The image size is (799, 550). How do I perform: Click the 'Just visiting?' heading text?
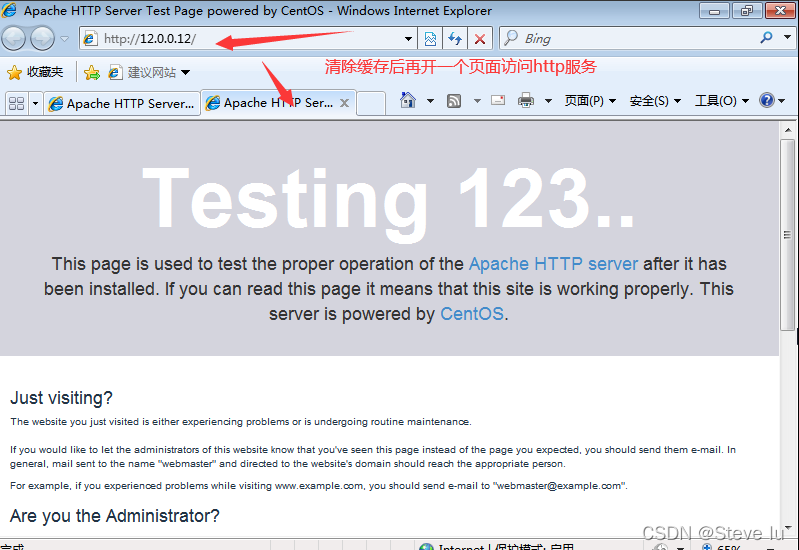(x=61, y=398)
